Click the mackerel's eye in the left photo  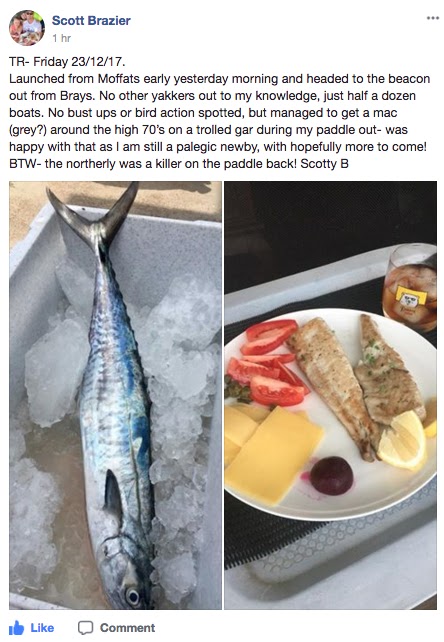tap(132, 595)
